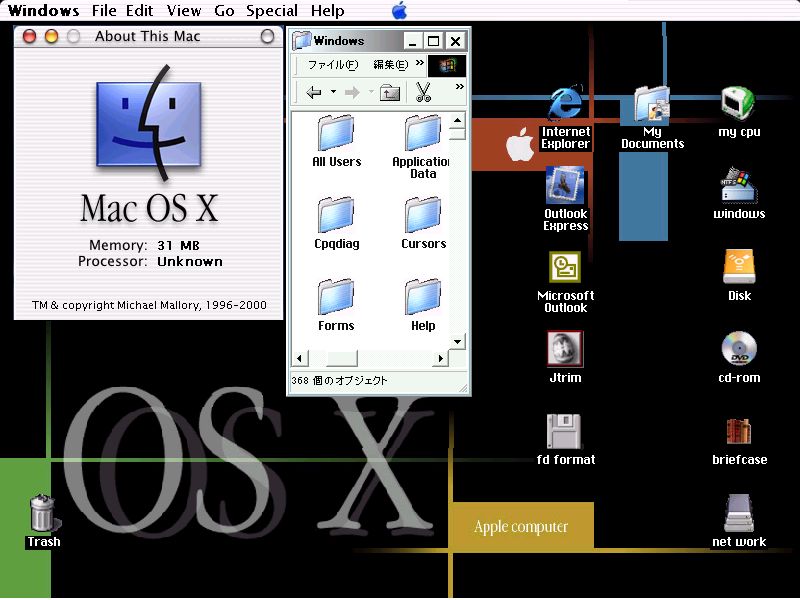Expand the hidden menu bar items chevron
The image size is (800, 600).
(x=419, y=63)
